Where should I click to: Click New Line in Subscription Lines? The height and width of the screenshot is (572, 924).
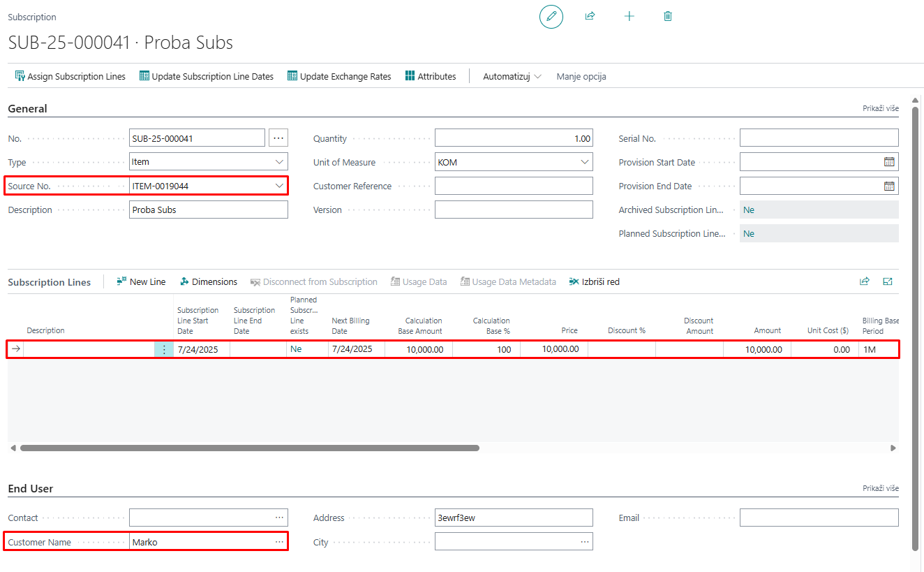141,281
